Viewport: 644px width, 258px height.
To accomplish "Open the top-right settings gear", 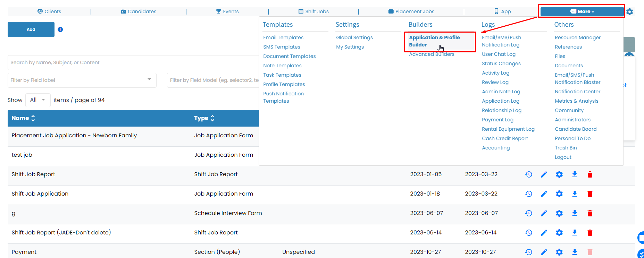I will tap(630, 12).
